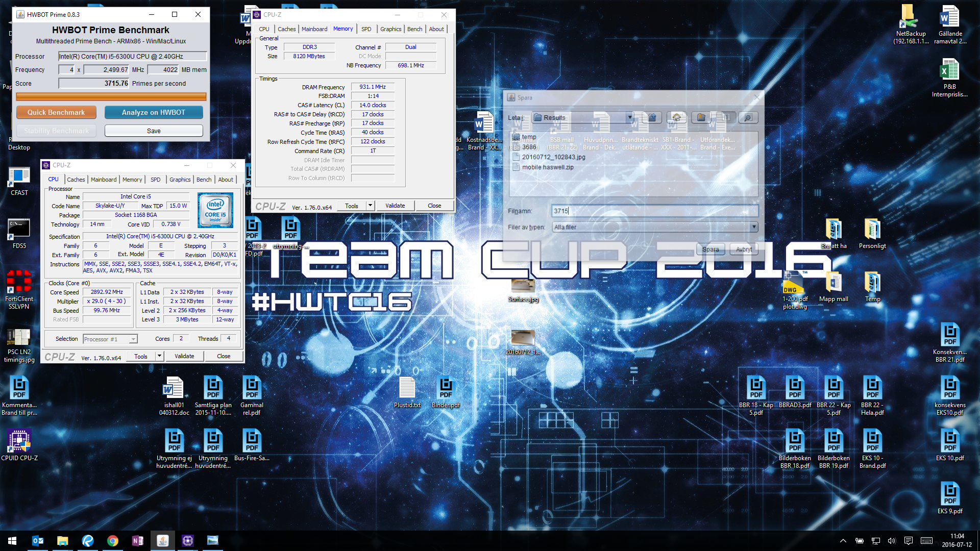Click the Intel Core i5 logo in CPU-Z
Viewport: 980px width, 551px height.
pyautogui.click(x=215, y=210)
